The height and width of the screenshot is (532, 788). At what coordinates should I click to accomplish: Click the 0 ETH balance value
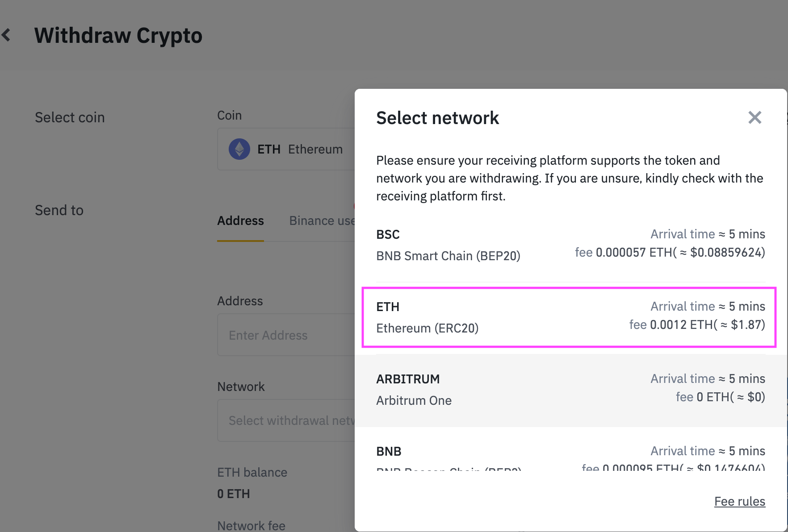234,494
